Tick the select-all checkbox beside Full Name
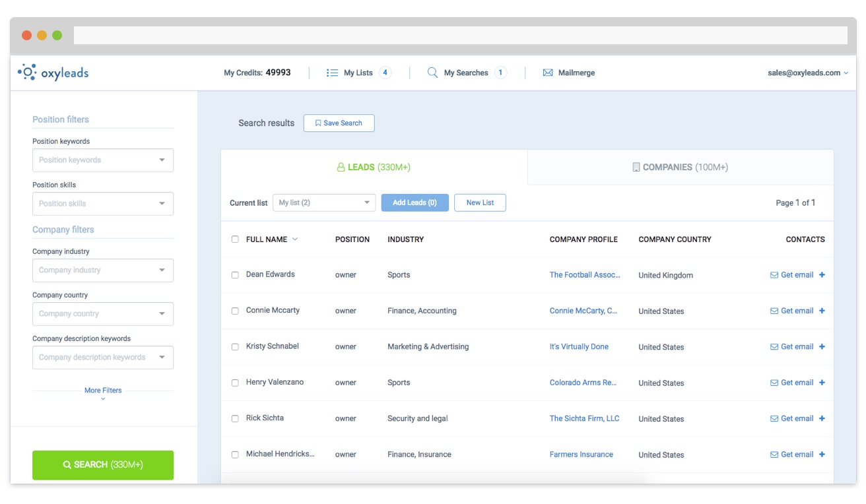Image resolution: width=866 pixels, height=504 pixels. tap(235, 239)
